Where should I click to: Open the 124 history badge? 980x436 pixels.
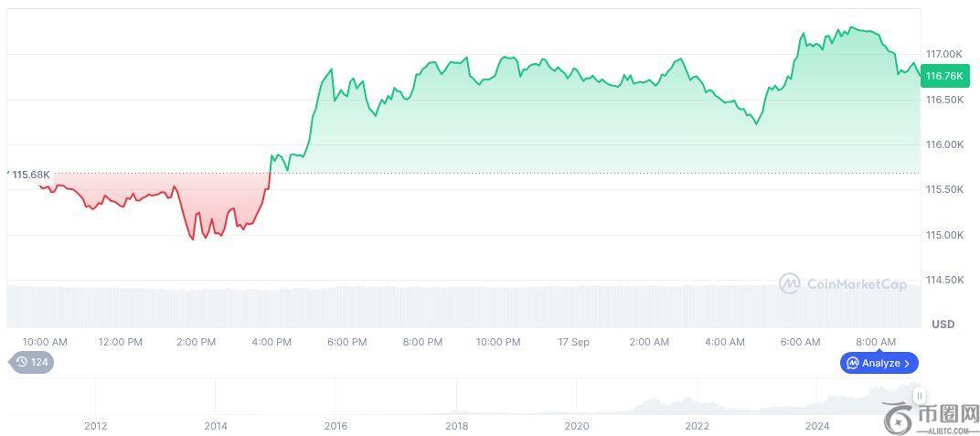(32, 363)
